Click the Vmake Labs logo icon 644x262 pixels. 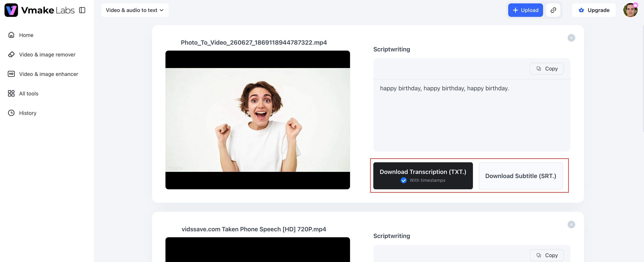click(11, 10)
